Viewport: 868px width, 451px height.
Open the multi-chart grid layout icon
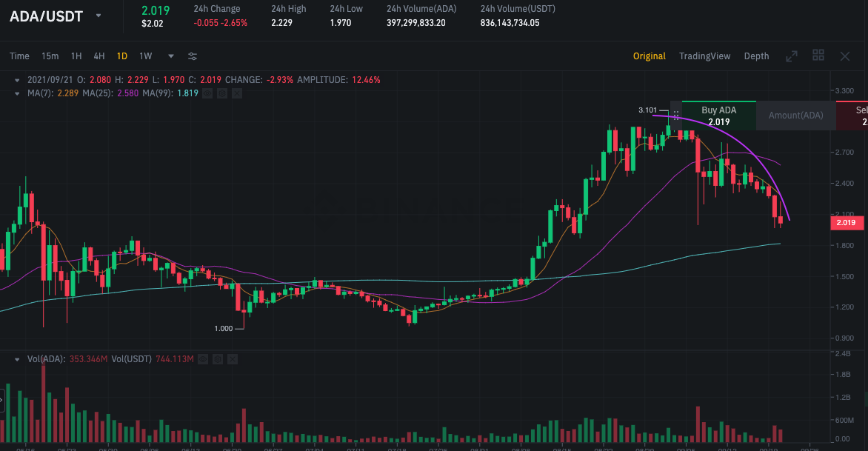pyautogui.click(x=818, y=56)
